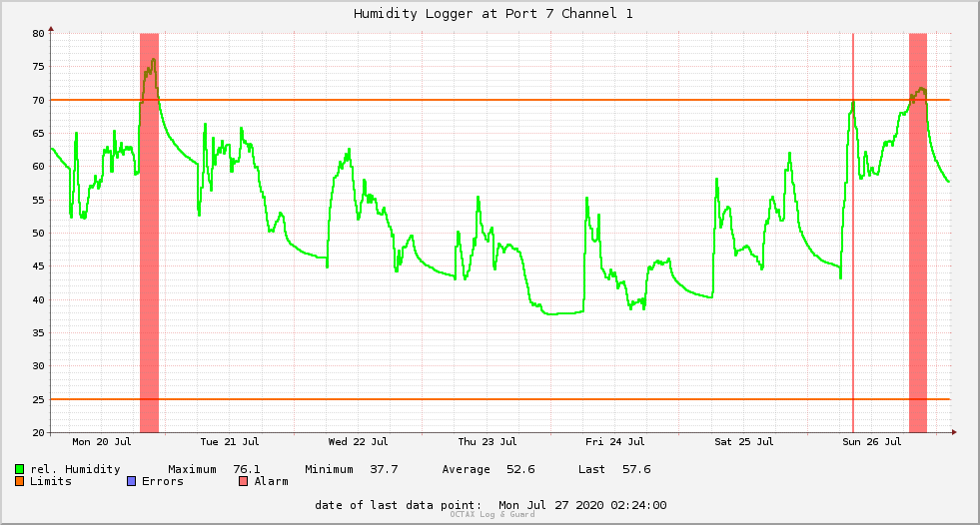Click the lower orange limit line at 25

point(500,399)
